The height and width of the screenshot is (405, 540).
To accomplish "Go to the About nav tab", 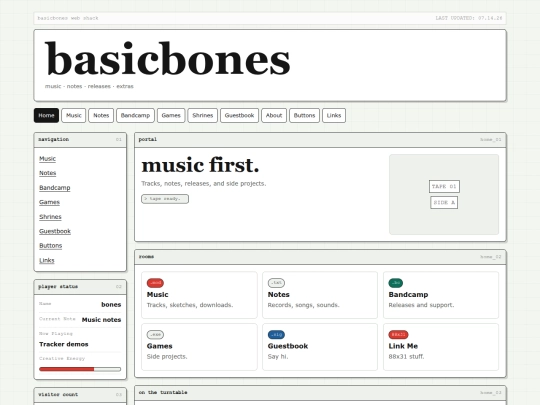I will [274, 115].
